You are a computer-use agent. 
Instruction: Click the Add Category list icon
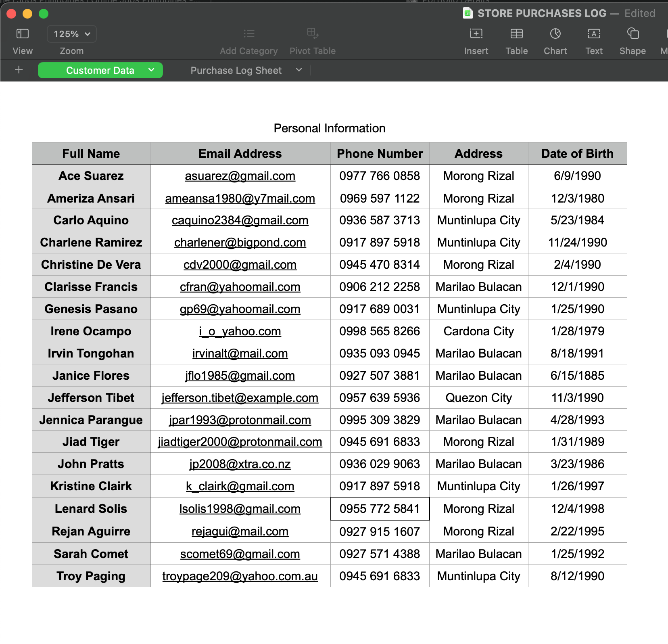click(x=249, y=34)
